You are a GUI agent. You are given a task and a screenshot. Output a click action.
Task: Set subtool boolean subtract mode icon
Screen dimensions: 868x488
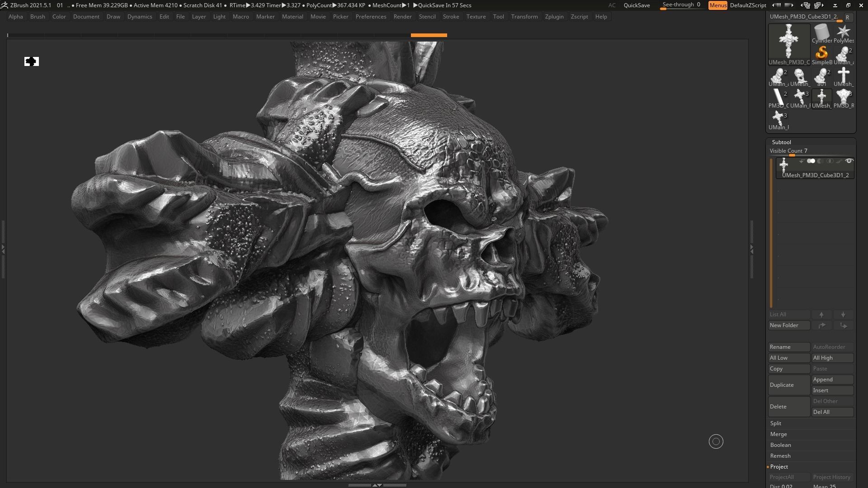pos(821,161)
